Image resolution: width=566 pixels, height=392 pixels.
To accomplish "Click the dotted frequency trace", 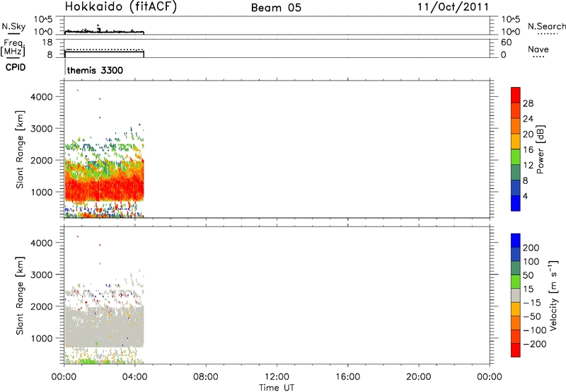I will (x=104, y=50).
